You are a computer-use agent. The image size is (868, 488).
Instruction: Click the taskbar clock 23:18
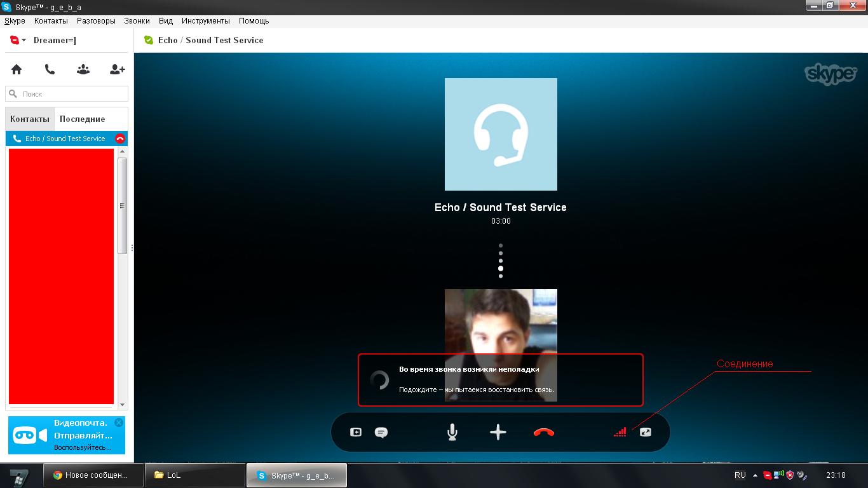coord(836,475)
